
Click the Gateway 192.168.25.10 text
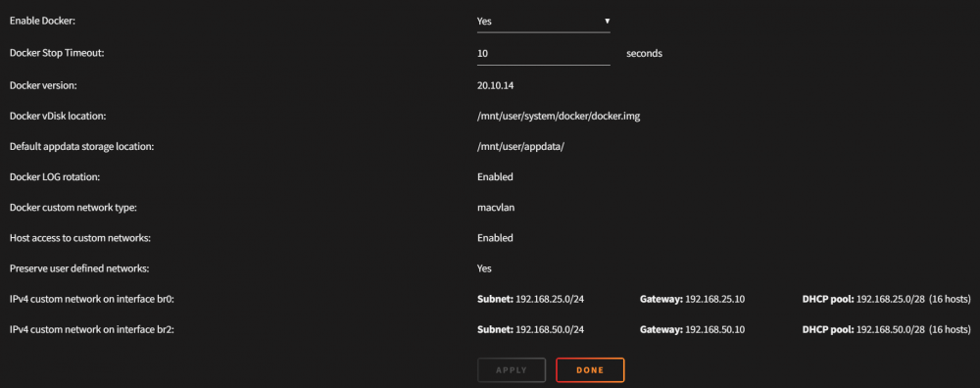point(692,299)
